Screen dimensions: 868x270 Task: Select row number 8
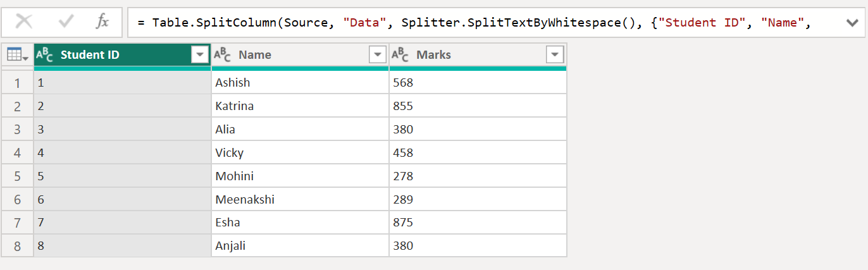tap(17, 246)
